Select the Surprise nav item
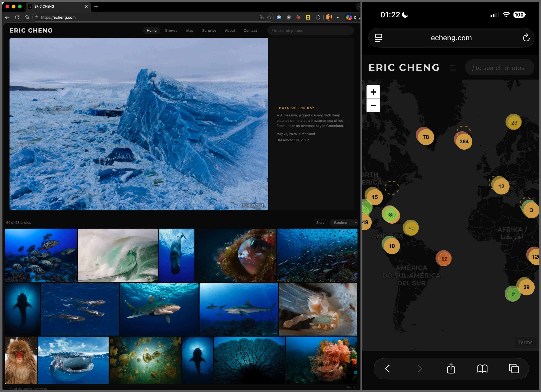The width and height of the screenshot is (541, 392). click(x=209, y=30)
